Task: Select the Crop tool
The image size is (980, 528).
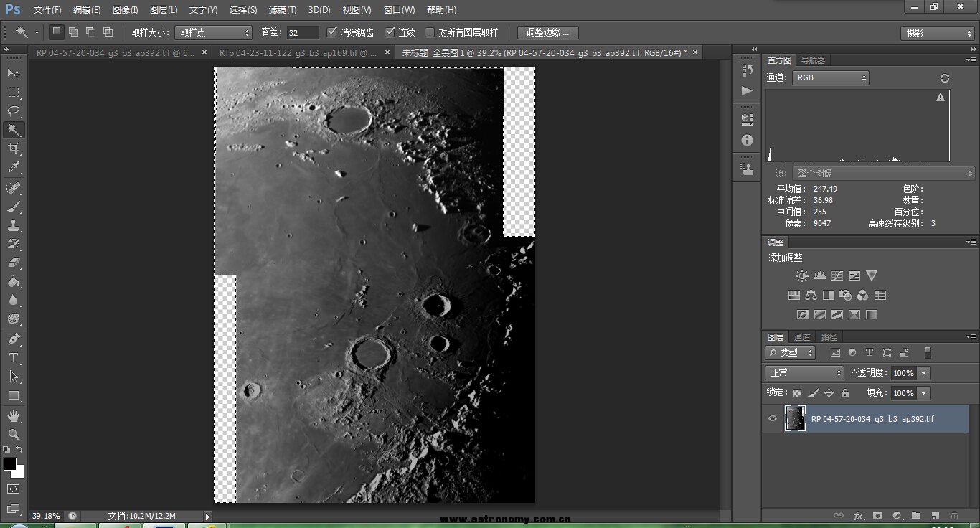Action: click(14, 148)
